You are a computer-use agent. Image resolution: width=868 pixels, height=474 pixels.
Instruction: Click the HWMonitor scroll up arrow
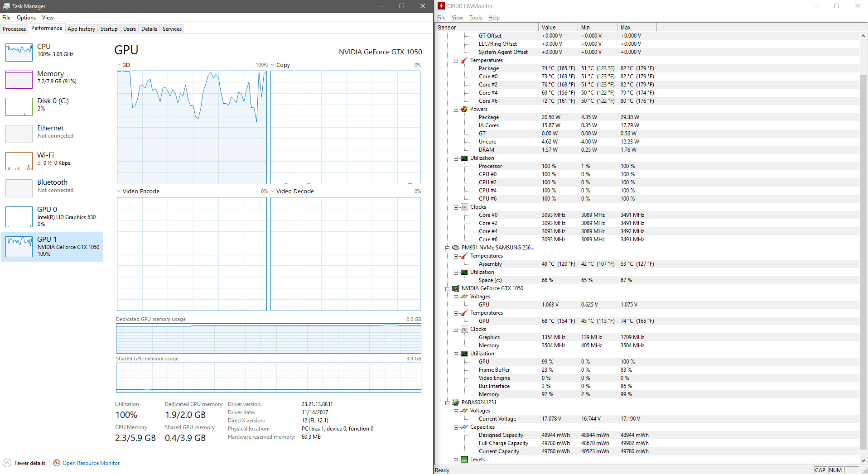tap(863, 36)
